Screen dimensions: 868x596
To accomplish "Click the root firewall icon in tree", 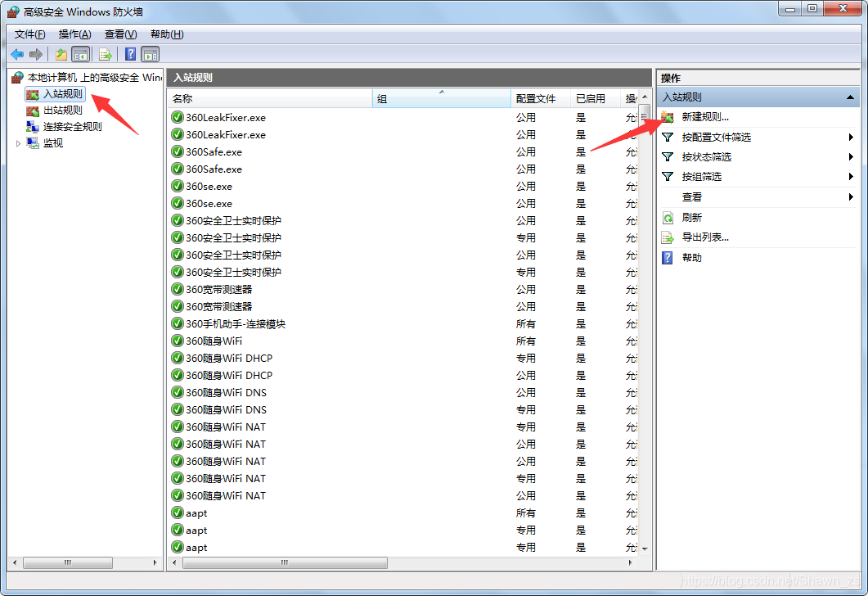I will point(18,78).
